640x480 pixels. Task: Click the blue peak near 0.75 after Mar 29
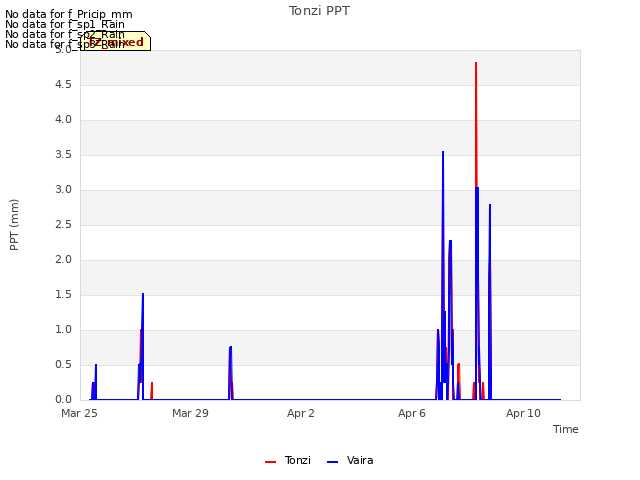pyautogui.click(x=231, y=347)
